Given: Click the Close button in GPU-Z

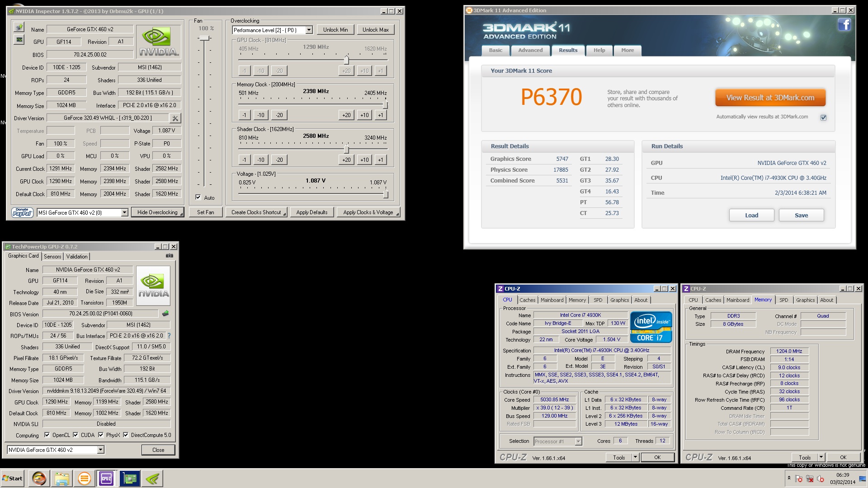Looking at the screenshot, I should [x=158, y=450].
